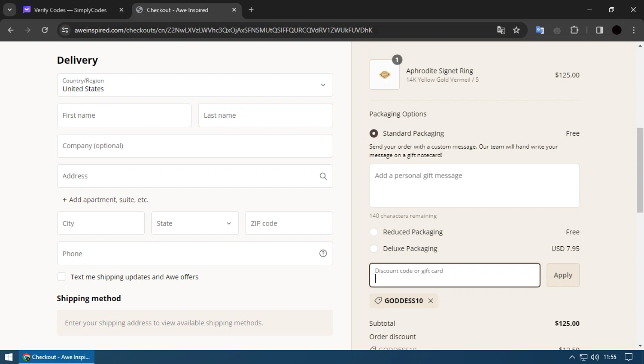644x364 pixels.
Task: Click the Company (optional) field
Action: 195,146
